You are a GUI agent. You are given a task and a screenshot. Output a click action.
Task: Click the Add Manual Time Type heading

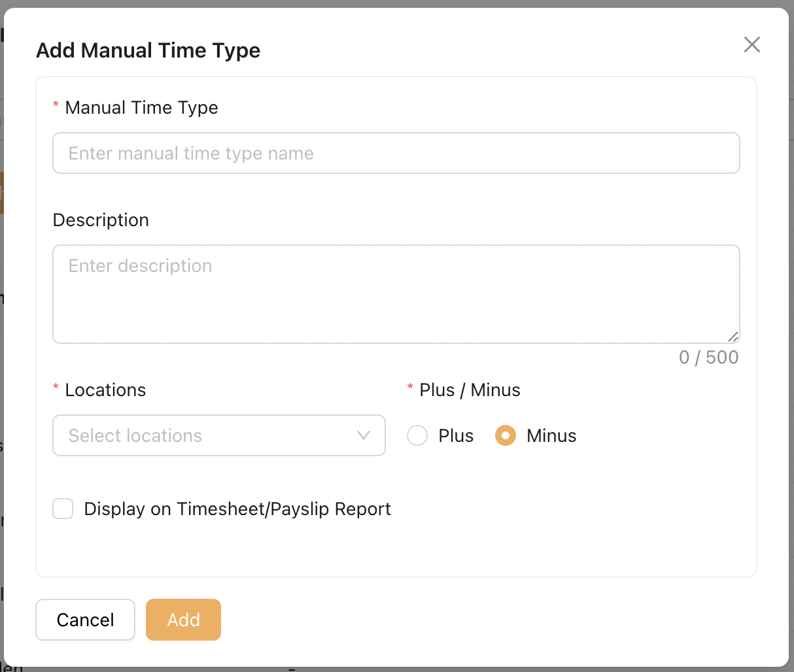(x=148, y=50)
